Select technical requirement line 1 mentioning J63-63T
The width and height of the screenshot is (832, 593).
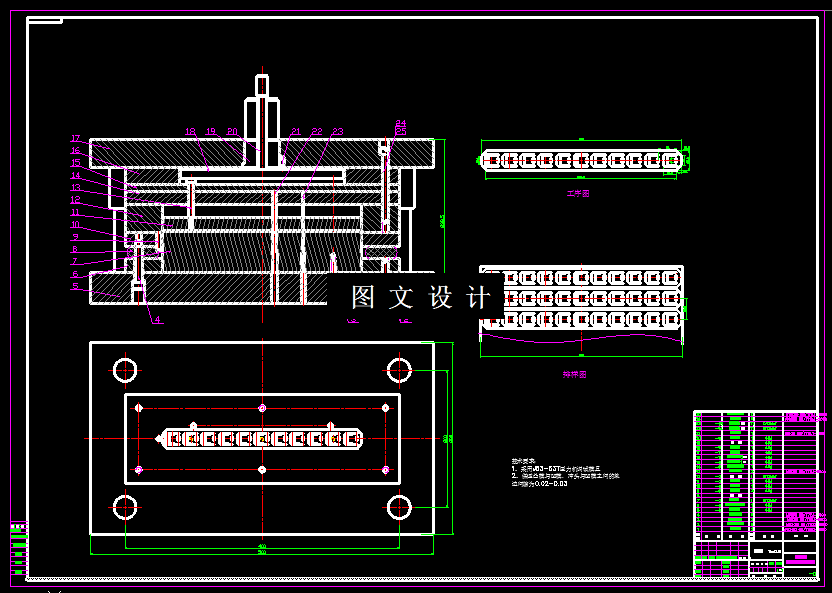[556, 469]
